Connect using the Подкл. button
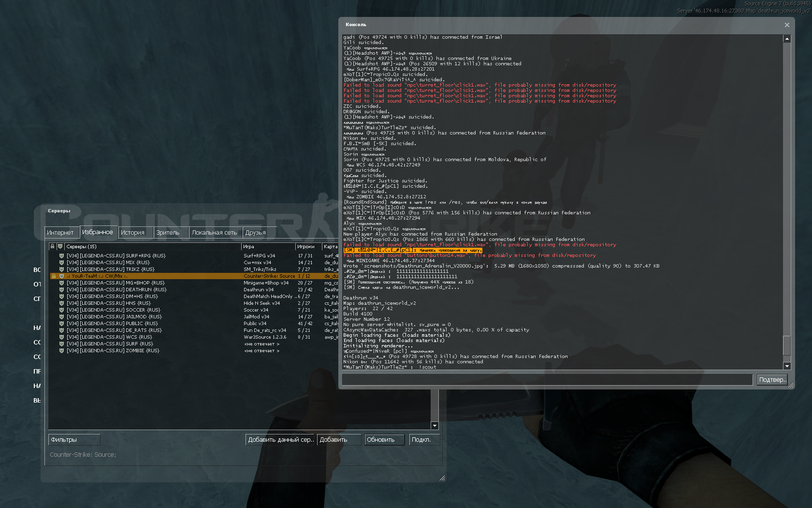Viewport: 812px width, 508px height. coord(424,440)
